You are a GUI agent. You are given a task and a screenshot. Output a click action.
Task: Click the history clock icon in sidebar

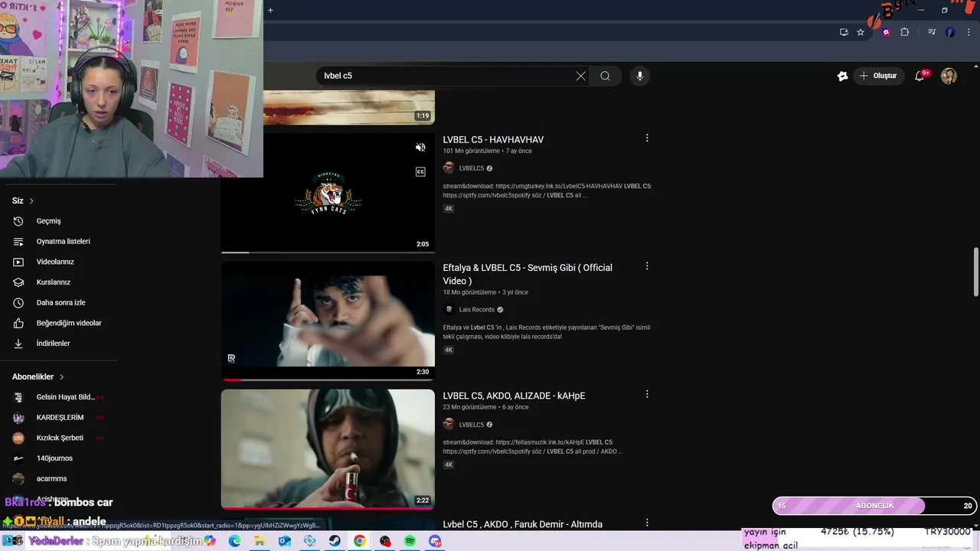[x=18, y=221]
